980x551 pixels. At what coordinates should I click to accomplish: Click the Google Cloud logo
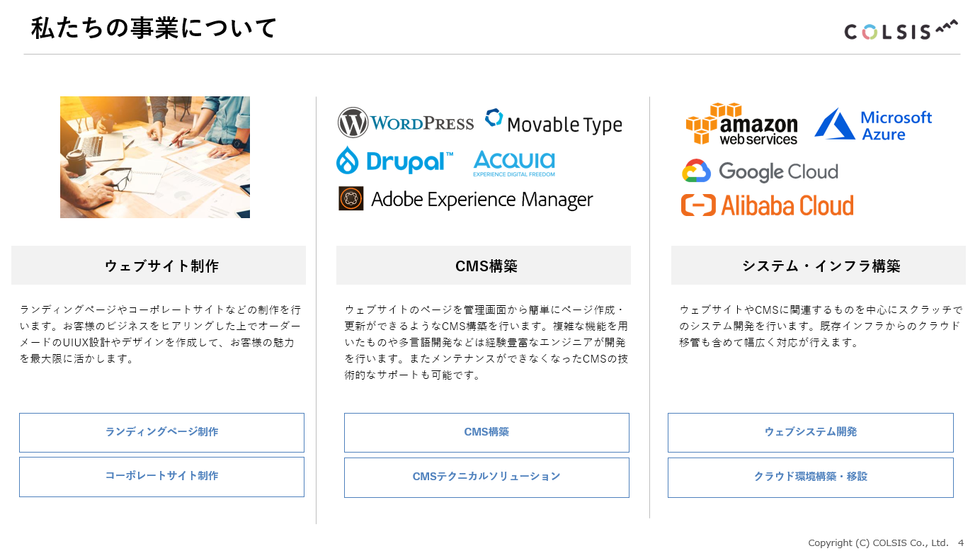coord(760,171)
